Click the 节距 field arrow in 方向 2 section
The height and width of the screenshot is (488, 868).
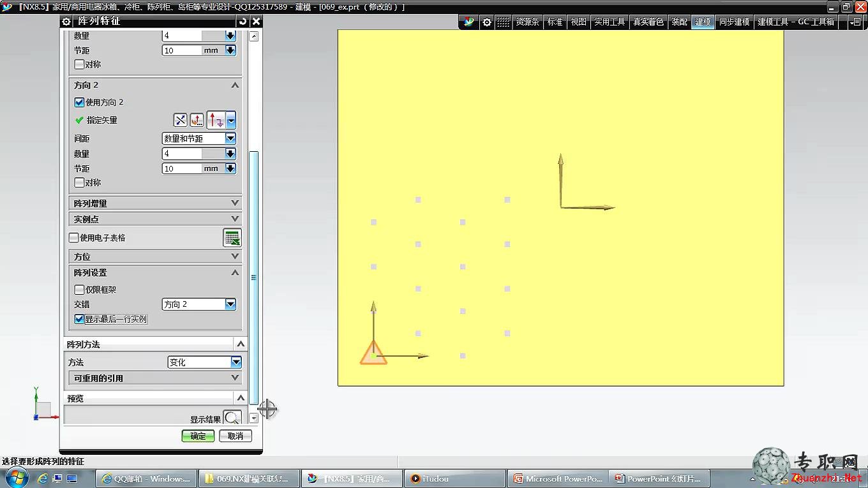(230, 168)
